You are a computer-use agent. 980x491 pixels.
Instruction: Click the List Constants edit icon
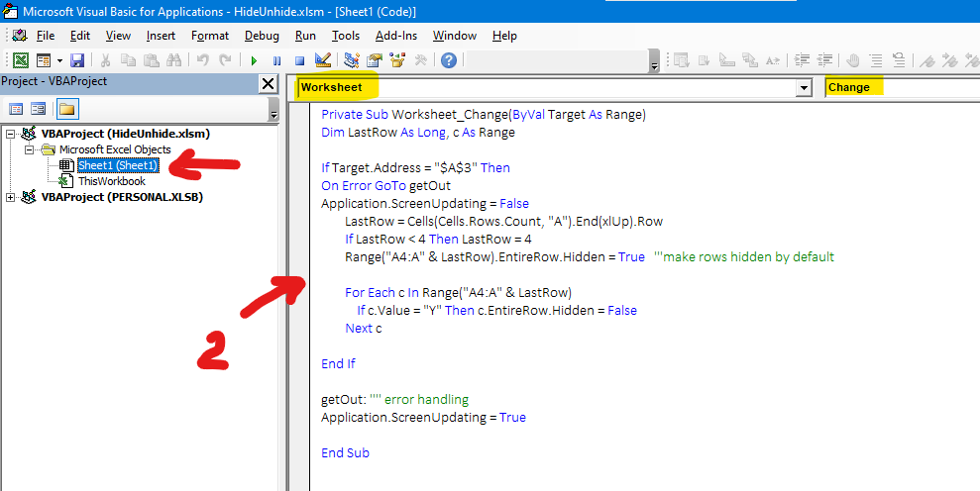click(x=705, y=60)
